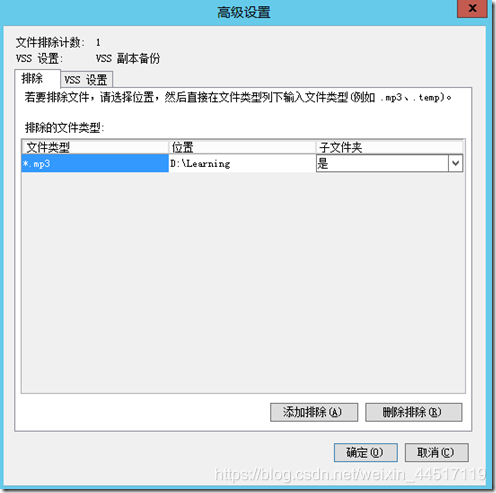
Task: Cancel with the 取消(C) button
Action: [436, 452]
